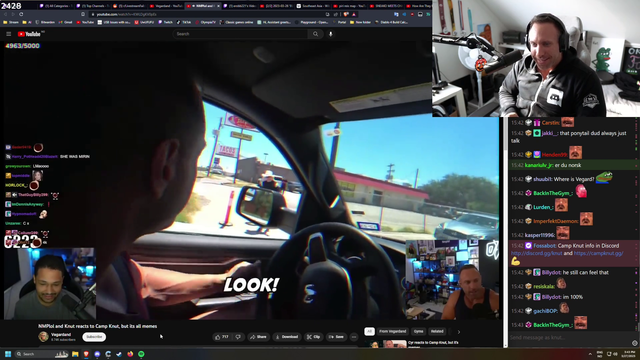640x360 pixels.
Task: Click BackInTheGym_ username at 15:43
Action: point(553,325)
